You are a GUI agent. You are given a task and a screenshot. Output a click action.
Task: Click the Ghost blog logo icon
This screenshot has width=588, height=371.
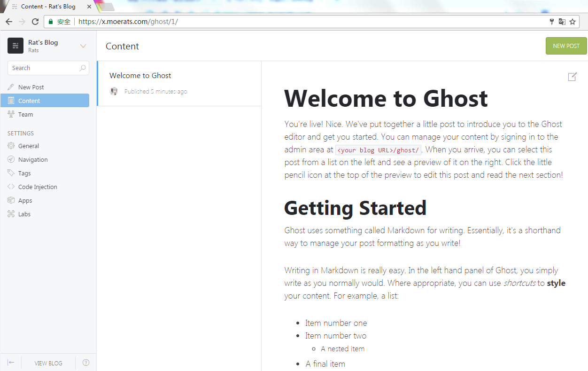[x=15, y=46]
